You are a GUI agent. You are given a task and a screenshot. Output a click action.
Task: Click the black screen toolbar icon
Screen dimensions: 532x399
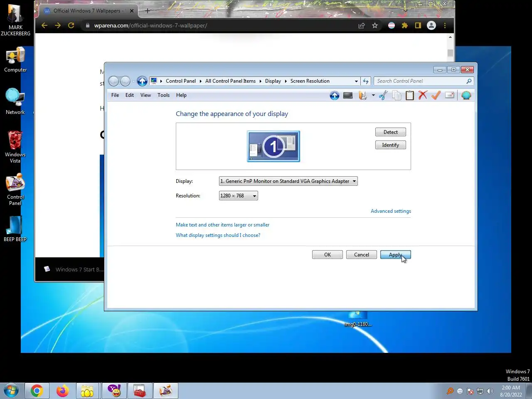(x=348, y=96)
